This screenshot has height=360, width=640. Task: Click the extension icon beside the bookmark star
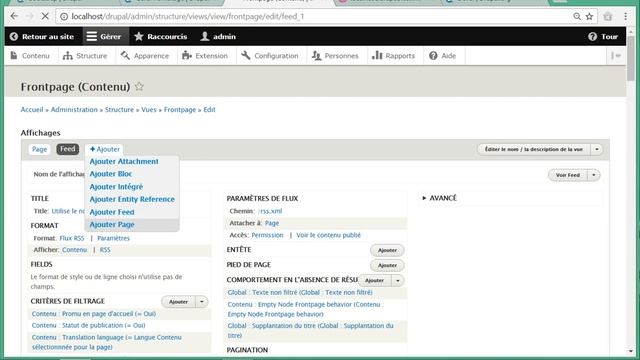[608, 16]
